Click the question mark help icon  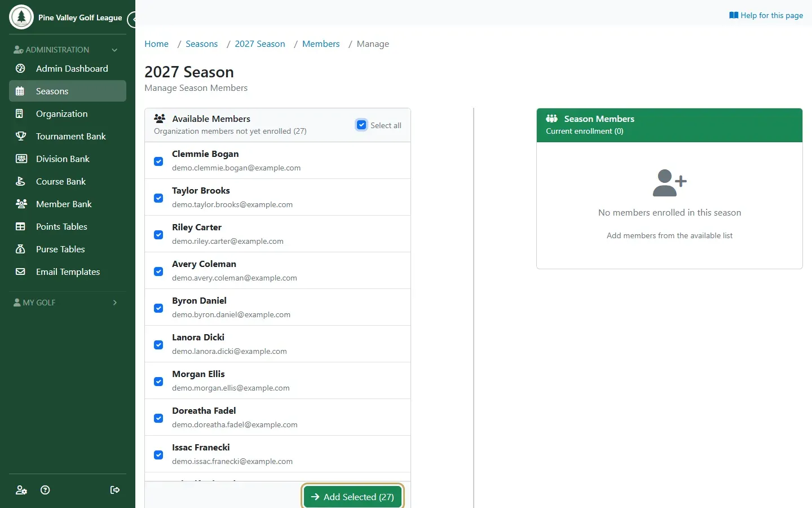coord(45,490)
